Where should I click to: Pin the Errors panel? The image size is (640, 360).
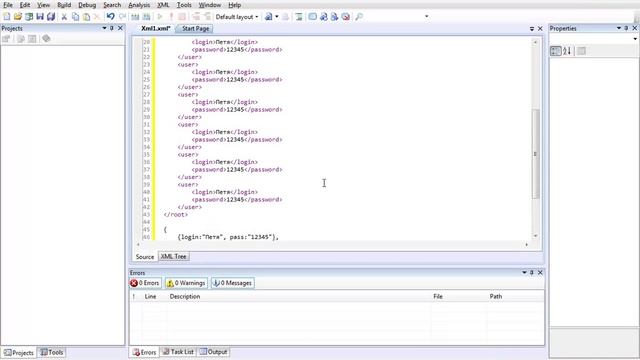click(x=532, y=272)
